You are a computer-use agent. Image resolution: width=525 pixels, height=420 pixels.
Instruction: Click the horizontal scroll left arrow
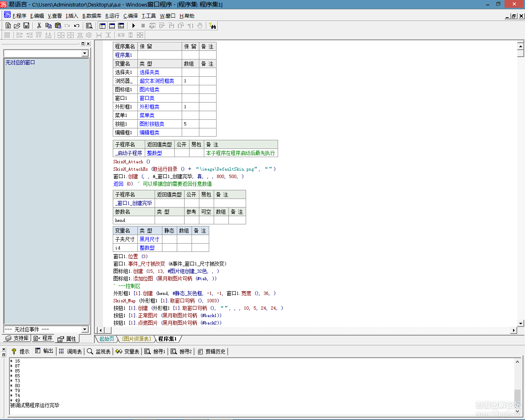(100, 330)
